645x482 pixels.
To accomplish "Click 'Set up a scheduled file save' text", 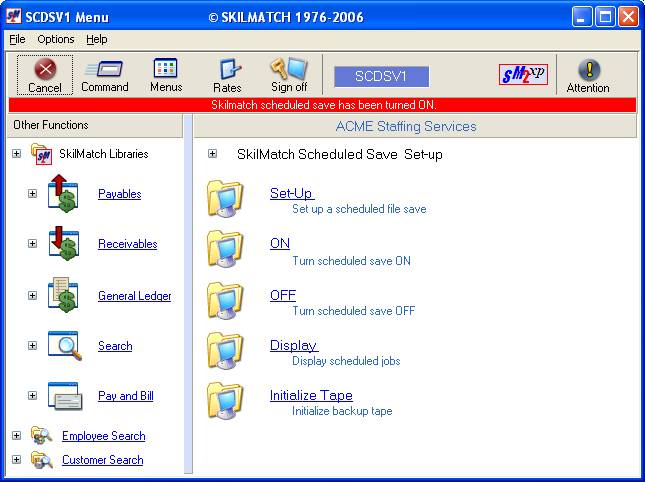I will click(359, 209).
